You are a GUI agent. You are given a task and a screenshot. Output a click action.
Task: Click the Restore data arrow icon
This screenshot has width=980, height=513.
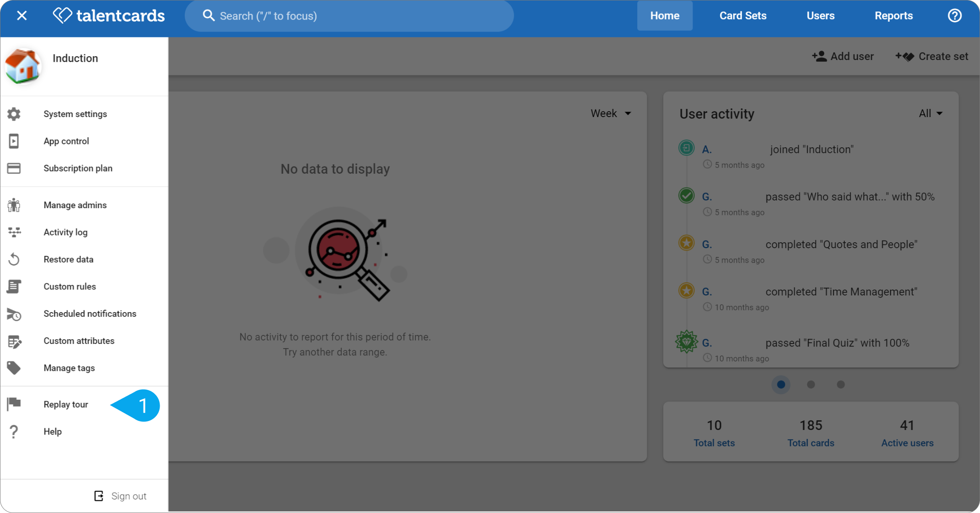point(14,259)
